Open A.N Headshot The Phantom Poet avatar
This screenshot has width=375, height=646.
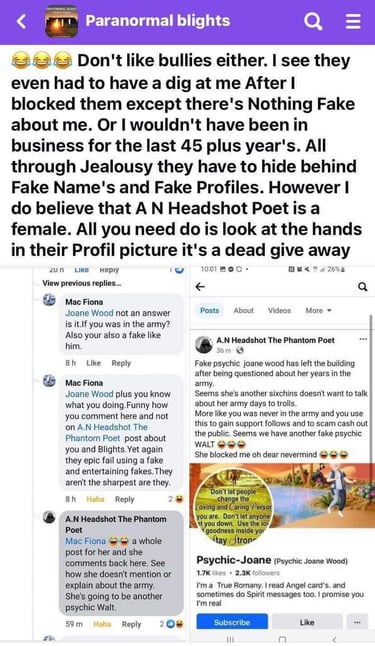pyautogui.click(x=204, y=344)
